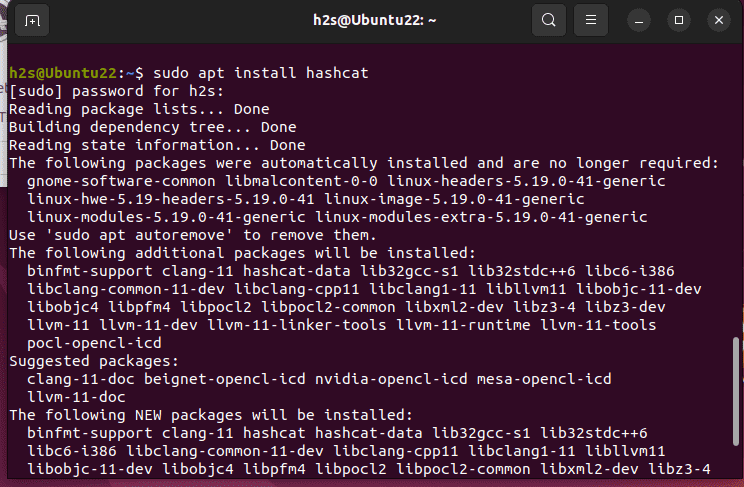Click the 'Suggested packages:' line
The height and width of the screenshot is (487, 744).
tap(94, 361)
